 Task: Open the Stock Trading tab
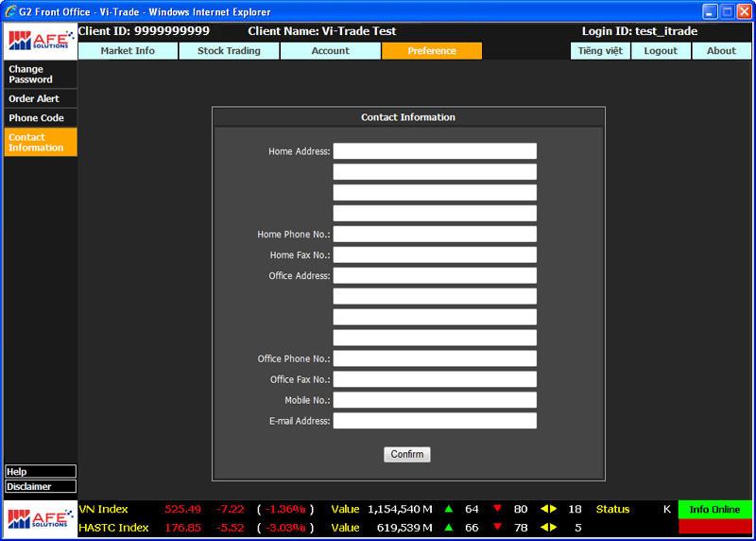click(x=229, y=51)
